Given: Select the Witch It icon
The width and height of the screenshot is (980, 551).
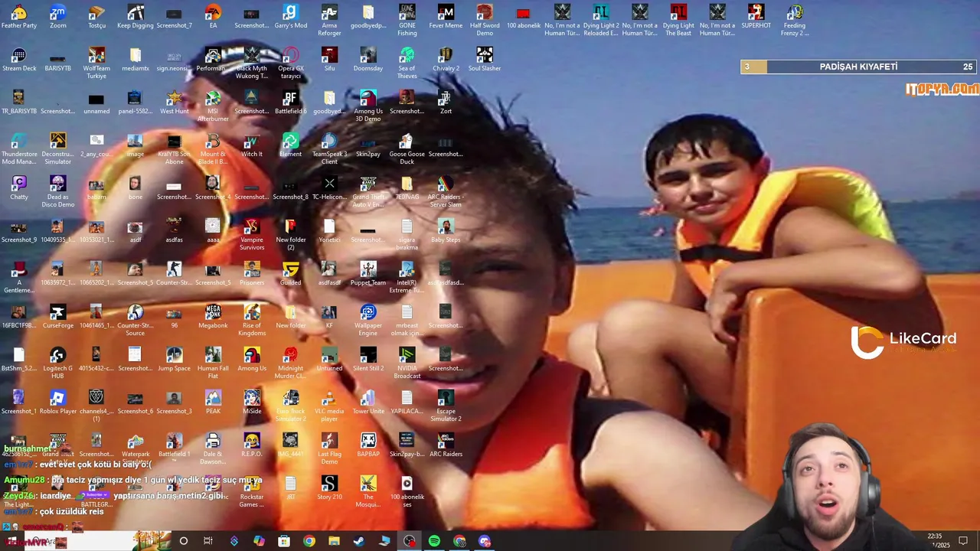Looking at the screenshot, I should tap(252, 142).
